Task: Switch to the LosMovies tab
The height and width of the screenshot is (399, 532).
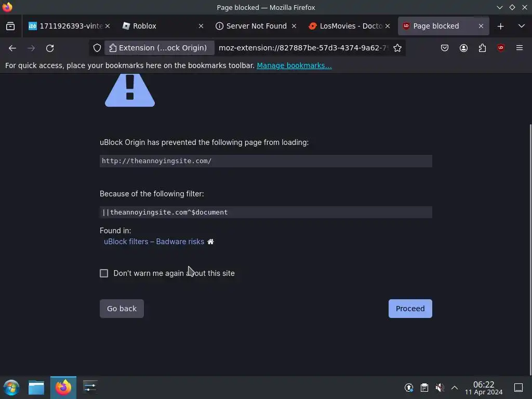Action: pos(351,26)
